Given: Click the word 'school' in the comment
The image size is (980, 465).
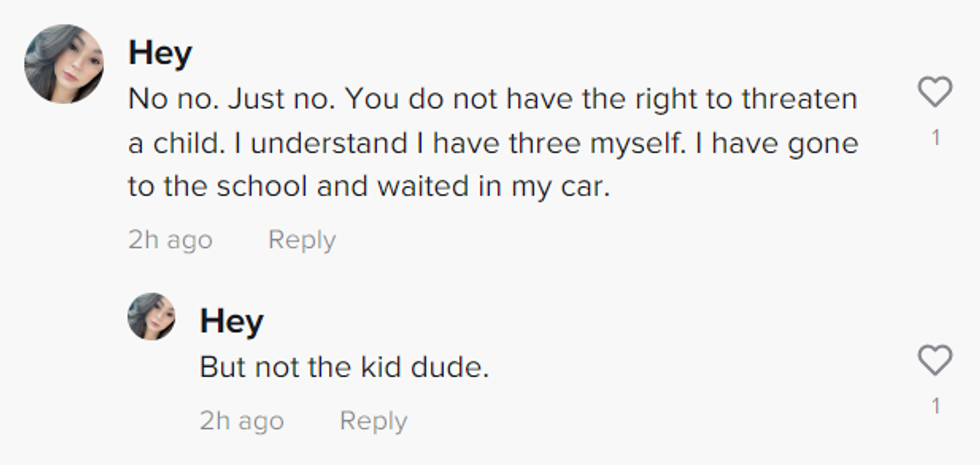Looking at the screenshot, I should pos(274,186).
